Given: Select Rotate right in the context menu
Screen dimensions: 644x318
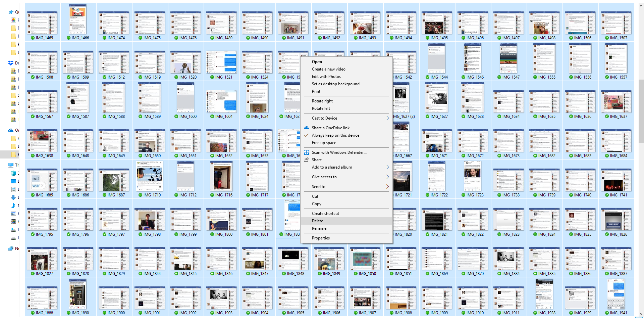Looking at the screenshot, I should click(x=322, y=101).
